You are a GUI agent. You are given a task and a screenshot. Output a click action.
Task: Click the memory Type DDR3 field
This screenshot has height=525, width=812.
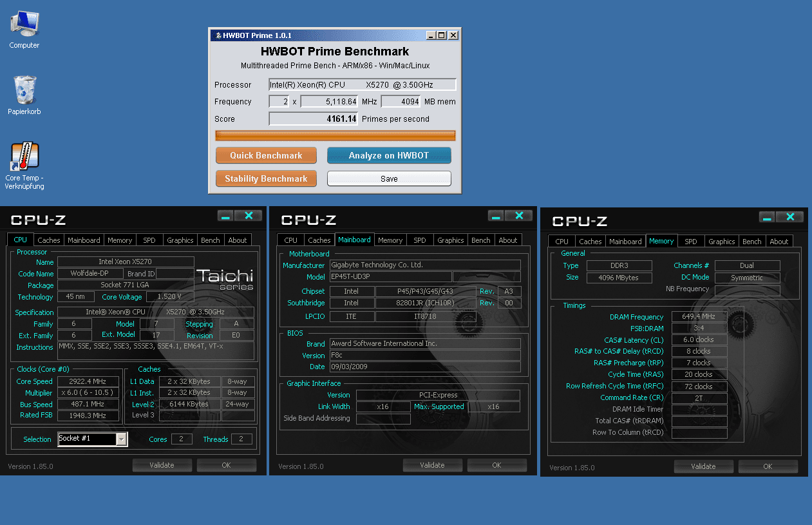click(x=619, y=265)
